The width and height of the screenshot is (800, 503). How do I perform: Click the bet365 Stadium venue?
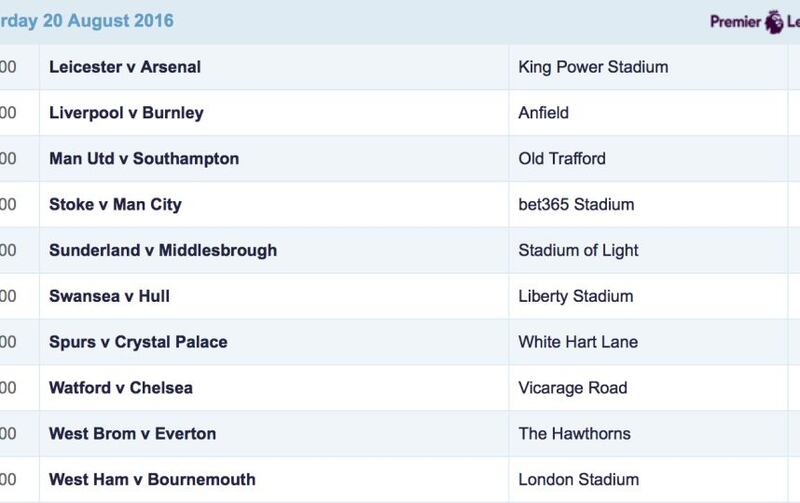pos(577,205)
